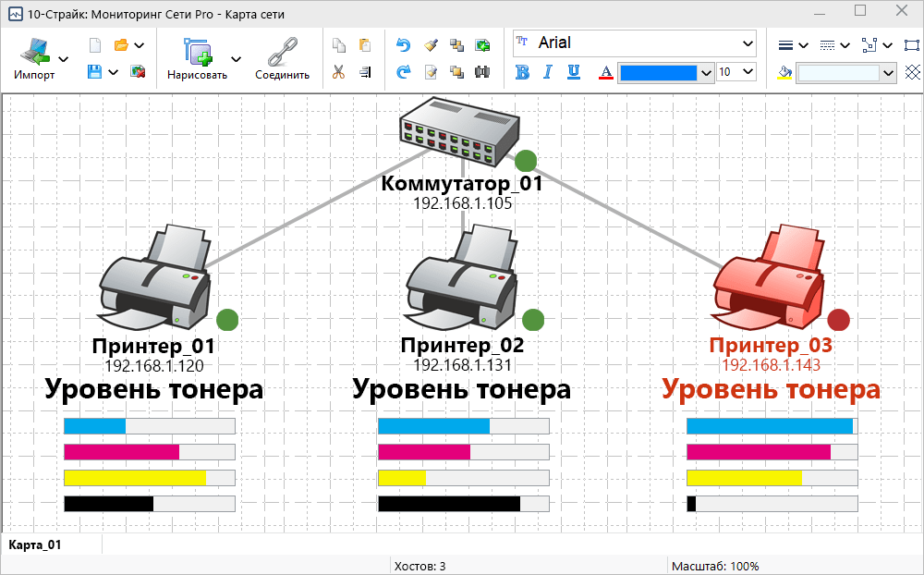
Task: Click the scissors cut icon
Action: [338, 71]
